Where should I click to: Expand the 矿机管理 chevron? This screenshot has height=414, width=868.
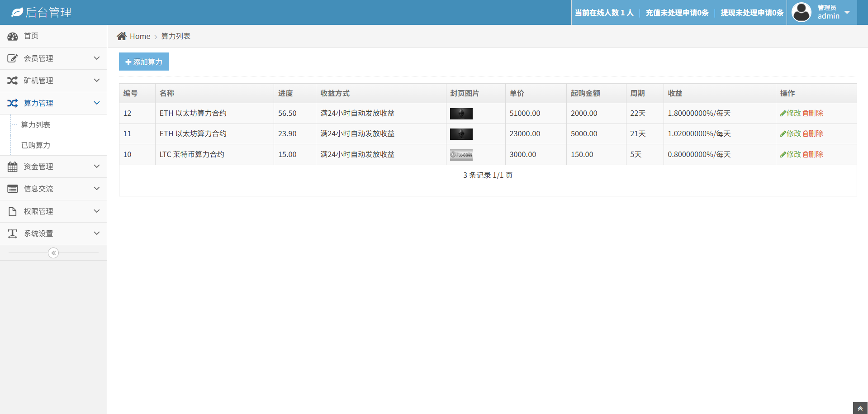(x=97, y=81)
